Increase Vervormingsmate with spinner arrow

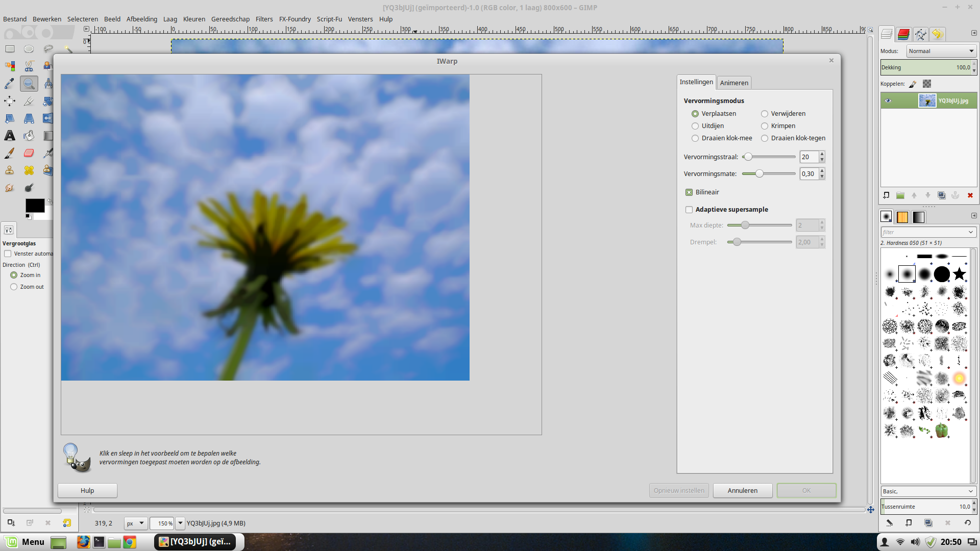pyautogui.click(x=822, y=171)
